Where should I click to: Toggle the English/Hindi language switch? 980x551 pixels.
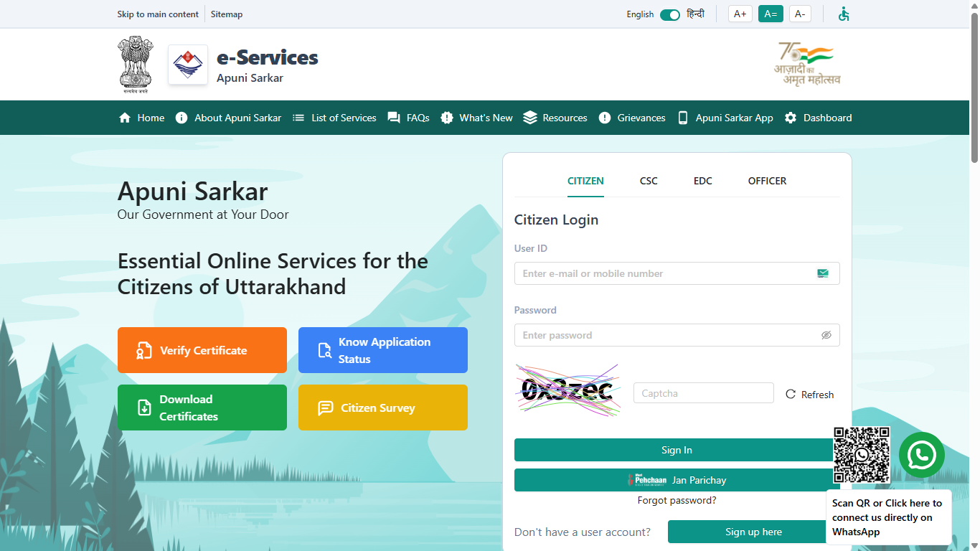(670, 14)
